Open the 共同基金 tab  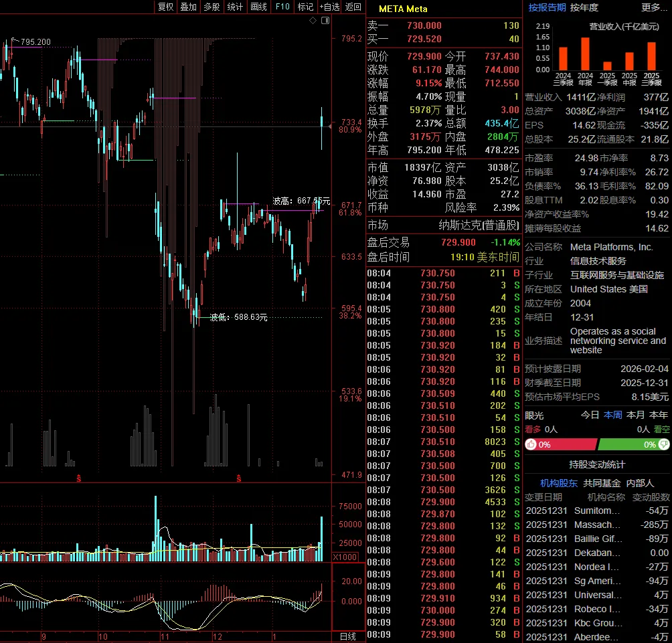(x=602, y=483)
